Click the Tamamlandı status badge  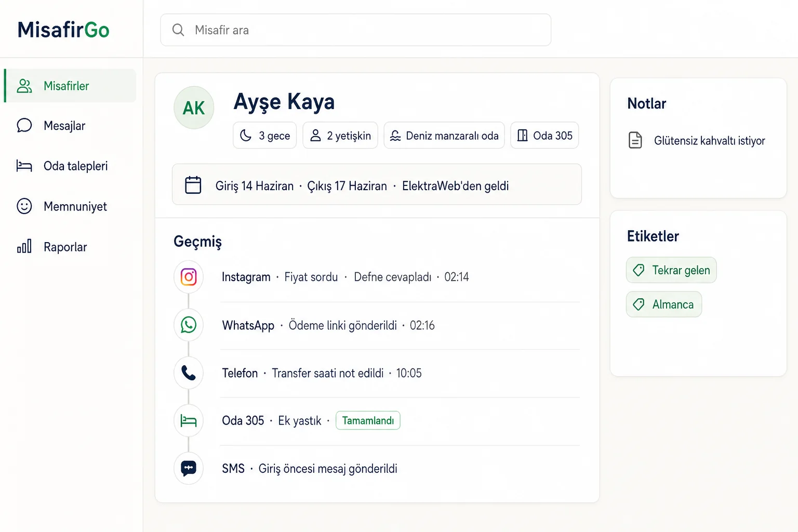[x=368, y=420]
